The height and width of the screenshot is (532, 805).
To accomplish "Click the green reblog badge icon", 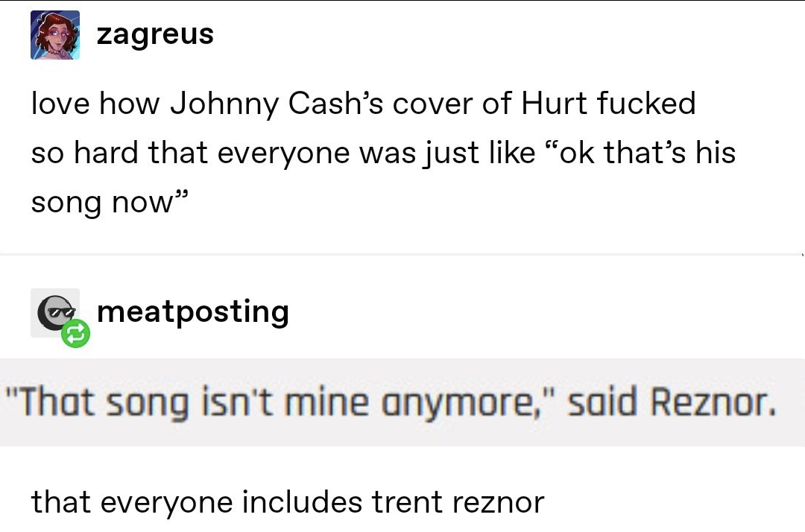I will [x=75, y=334].
